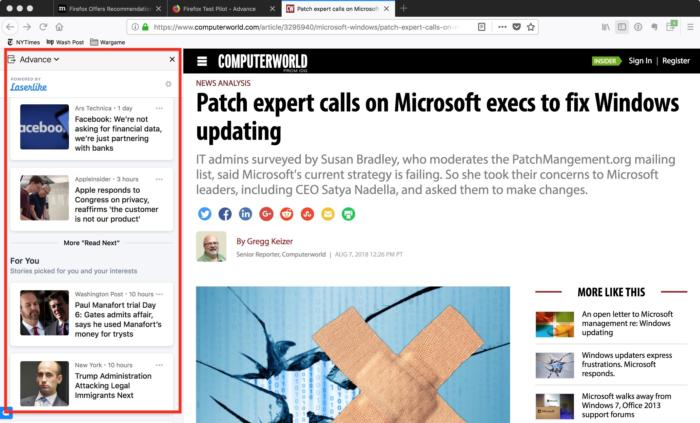The height and width of the screenshot is (423, 700).
Task: Bookmark this page with the star
Action: (x=531, y=27)
